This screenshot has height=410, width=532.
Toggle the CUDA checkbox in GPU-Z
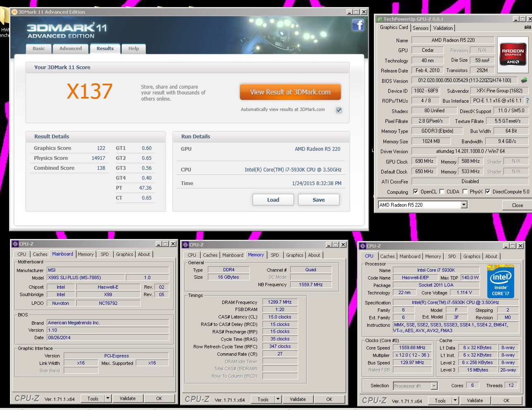coord(442,191)
